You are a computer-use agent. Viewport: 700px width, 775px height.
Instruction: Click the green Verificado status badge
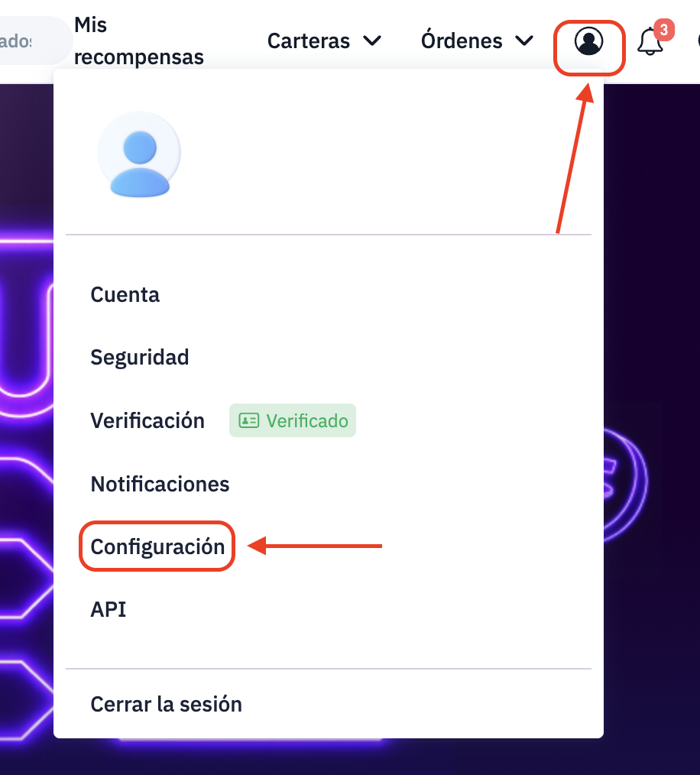coord(293,420)
